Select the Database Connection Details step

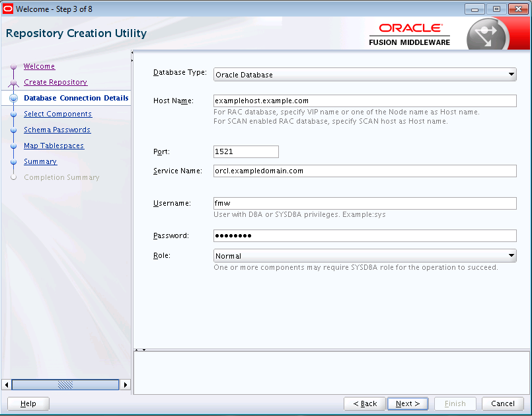pos(76,98)
